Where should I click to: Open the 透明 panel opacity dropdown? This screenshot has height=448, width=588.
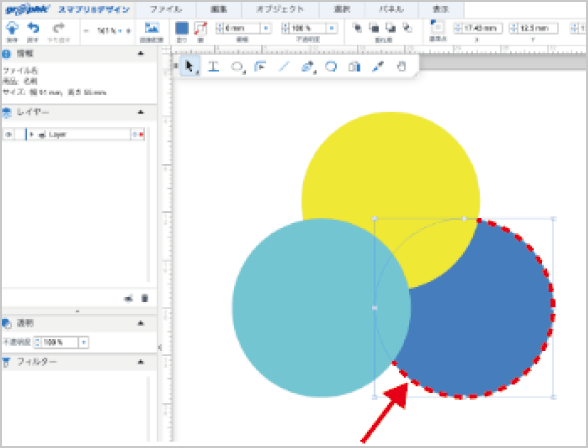84,342
